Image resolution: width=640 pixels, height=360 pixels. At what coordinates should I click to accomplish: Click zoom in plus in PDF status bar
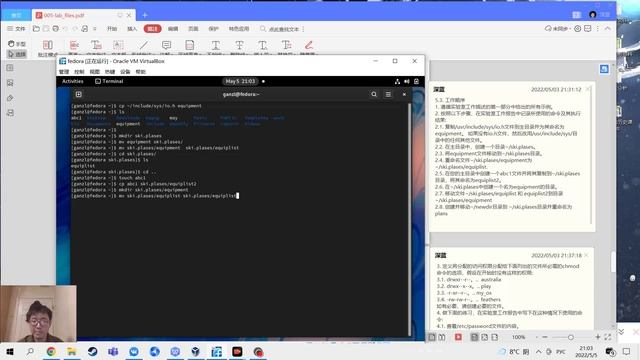click(598, 337)
